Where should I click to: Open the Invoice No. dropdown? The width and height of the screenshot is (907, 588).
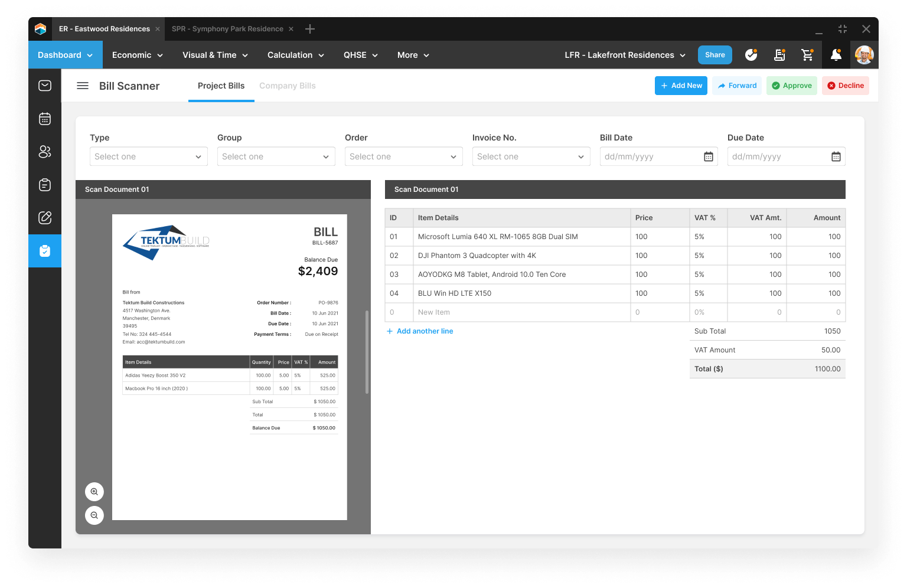(531, 156)
